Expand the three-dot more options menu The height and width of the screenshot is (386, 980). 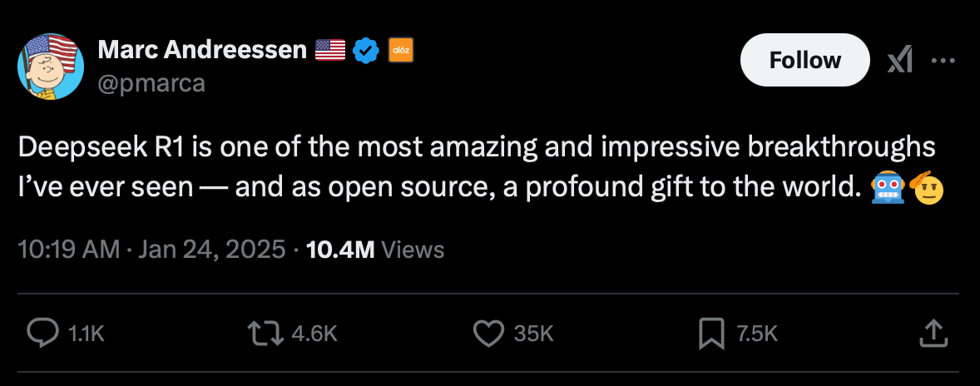click(x=943, y=61)
